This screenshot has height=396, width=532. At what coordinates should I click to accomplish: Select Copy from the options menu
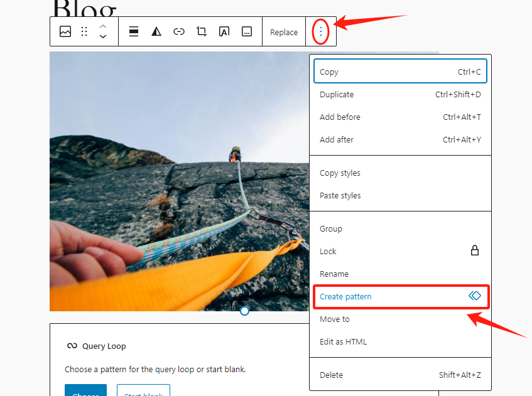click(400, 72)
